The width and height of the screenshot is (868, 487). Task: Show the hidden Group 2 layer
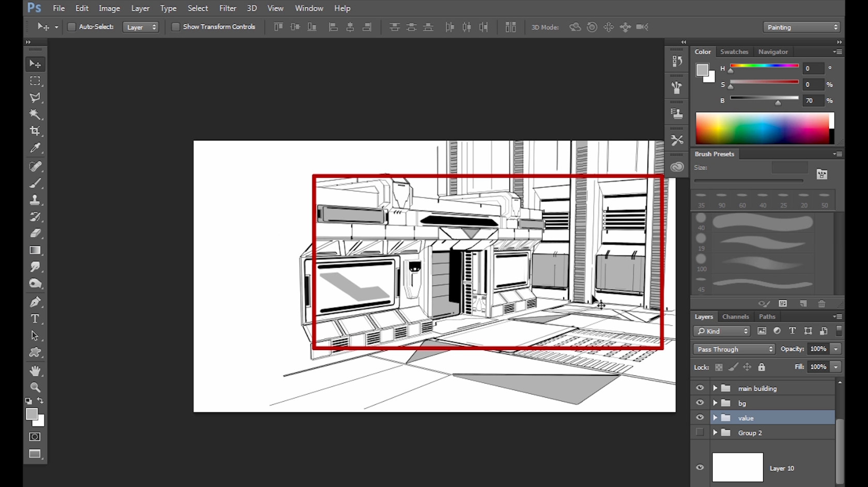coord(700,432)
